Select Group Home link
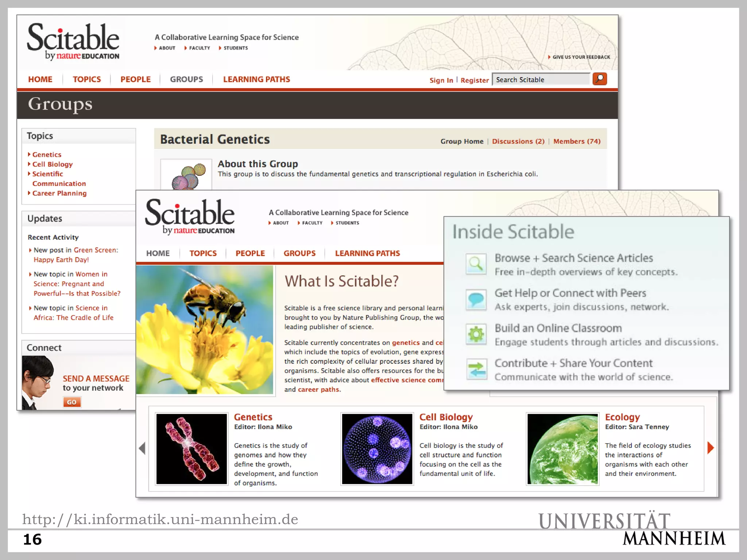Screen dimensions: 747x560 click(x=462, y=141)
